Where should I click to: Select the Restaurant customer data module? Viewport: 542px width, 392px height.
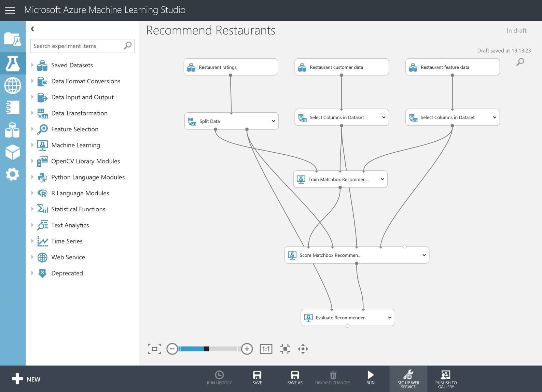tap(342, 67)
